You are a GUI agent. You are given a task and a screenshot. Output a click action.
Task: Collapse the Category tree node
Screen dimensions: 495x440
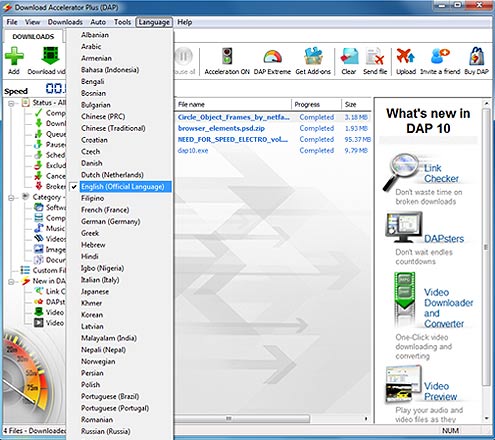click(11, 198)
